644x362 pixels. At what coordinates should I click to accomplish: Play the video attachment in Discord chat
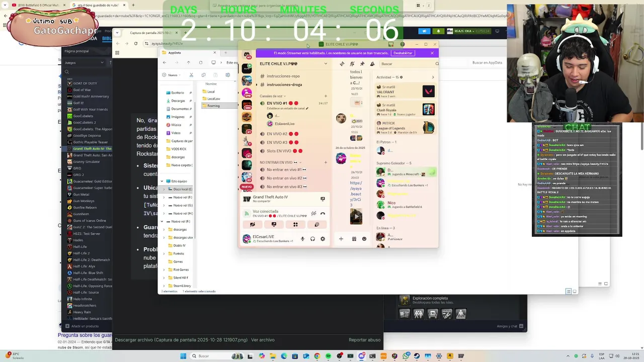356,217
